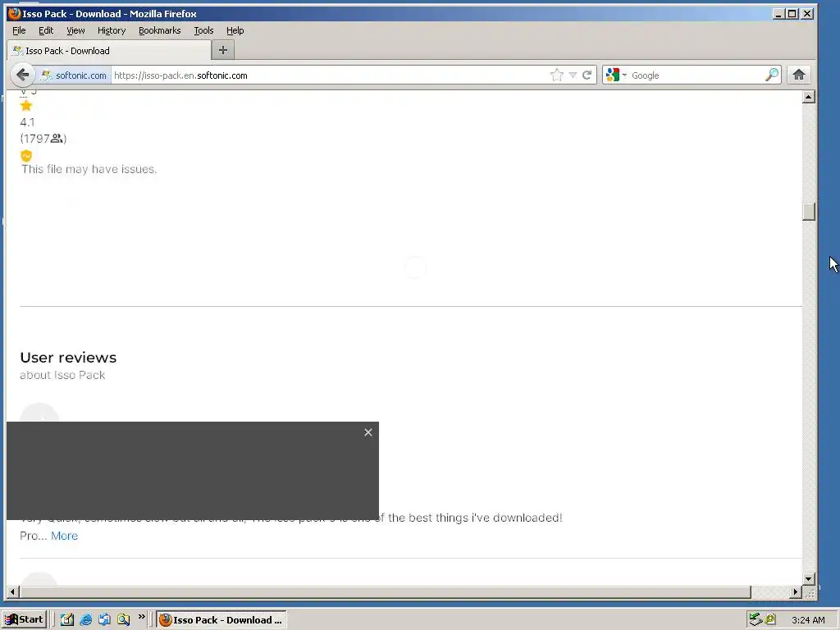Click the search magnifier icon

772,75
